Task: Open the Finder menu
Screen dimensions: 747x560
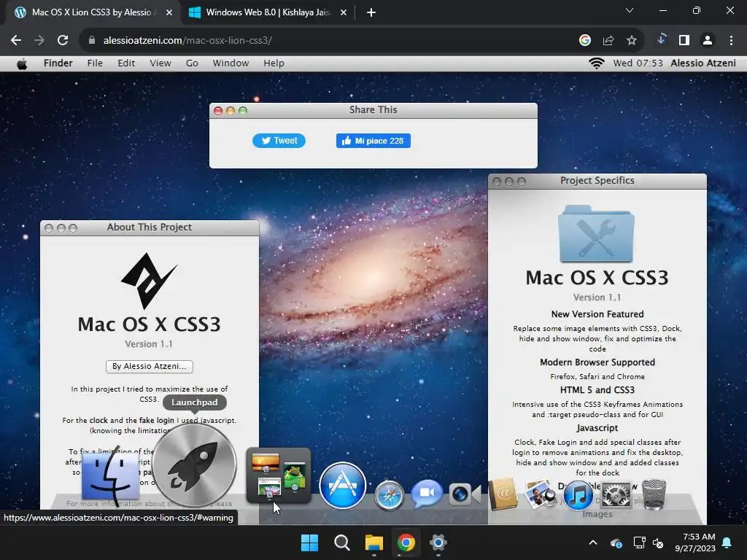Action: tap(58, 63)
